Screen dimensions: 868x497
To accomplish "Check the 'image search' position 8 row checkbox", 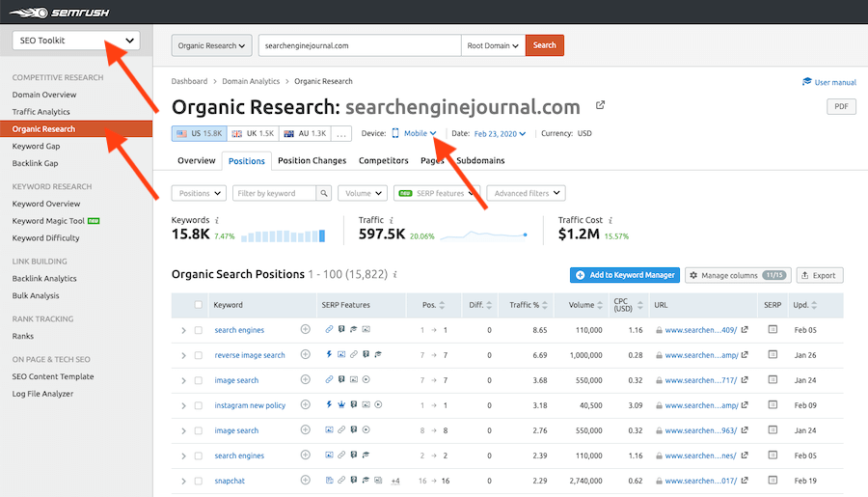I will (x=198, y=430).
